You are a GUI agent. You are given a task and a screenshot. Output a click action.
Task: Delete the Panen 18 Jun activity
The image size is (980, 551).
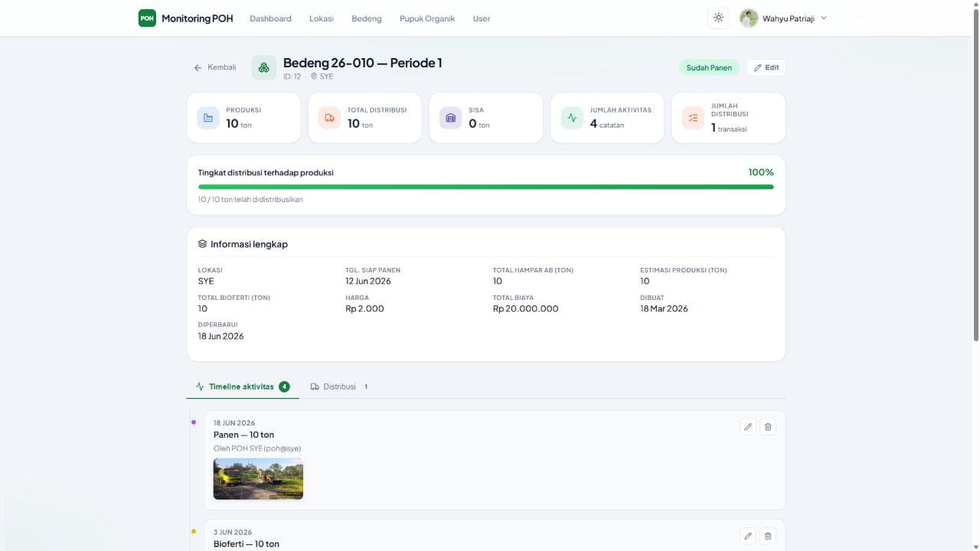(768, 427)
